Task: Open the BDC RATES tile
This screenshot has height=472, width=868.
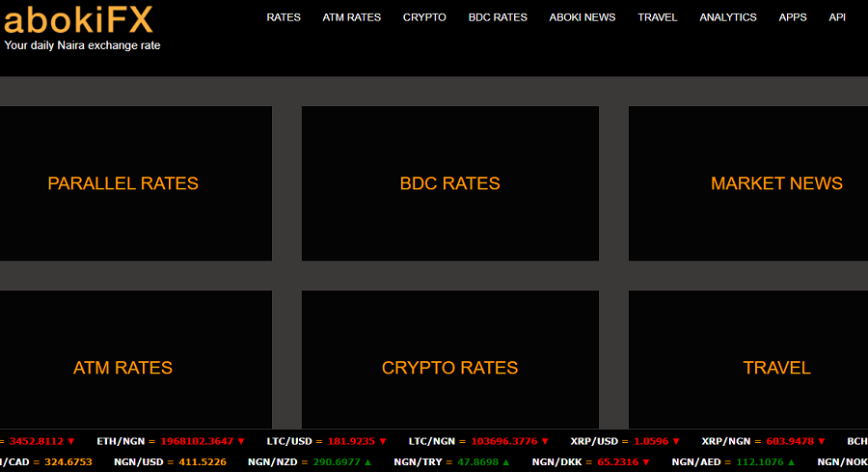Action: [449, 183]
